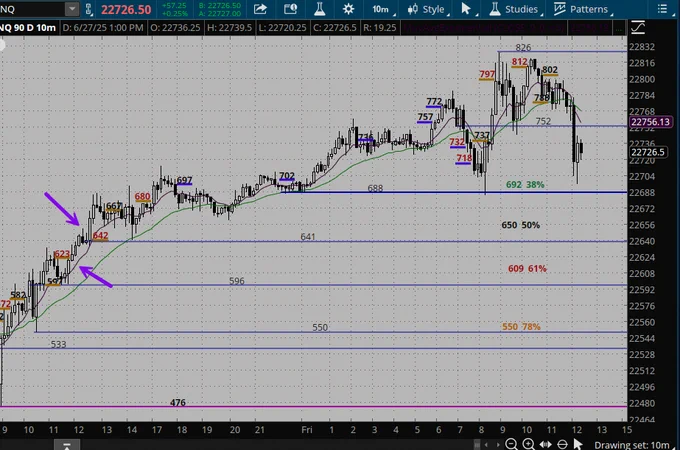Click the 812 red swing label
The image size is (680, 450).
pos(519,62)
